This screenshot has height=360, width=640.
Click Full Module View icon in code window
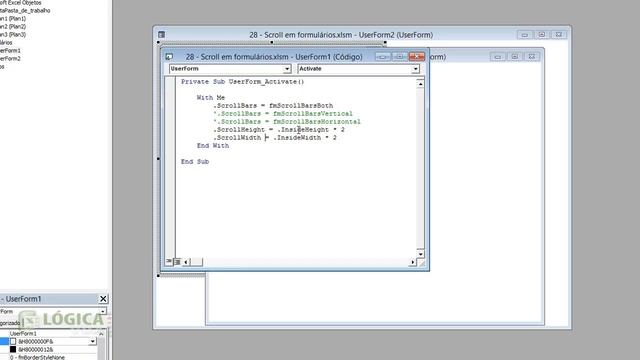click(x=177, y=262)
